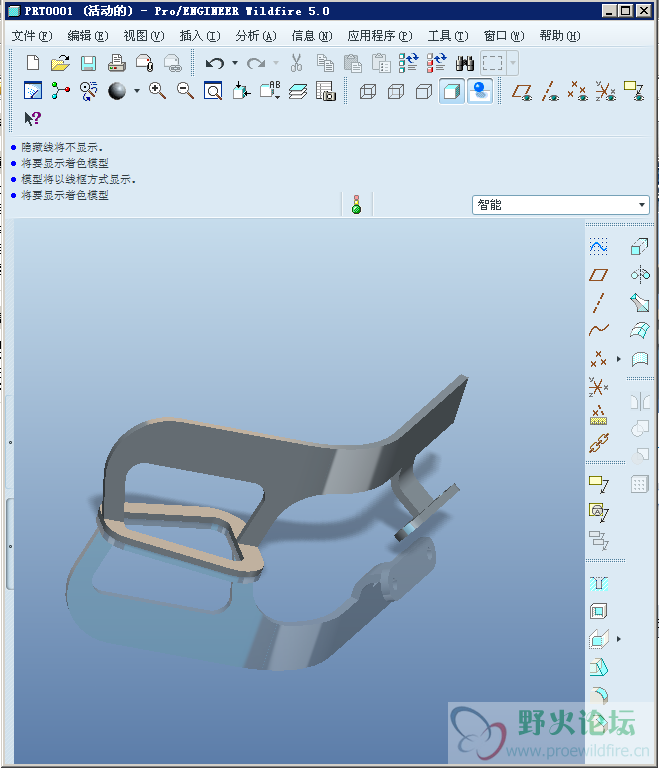
Task: Open the 视图(V) menu
Action: click(x=144, y=36)
